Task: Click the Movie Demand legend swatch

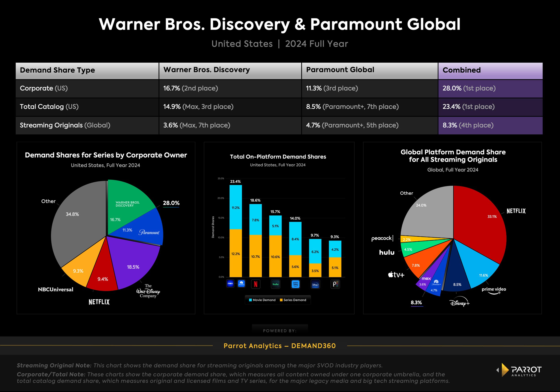Action: [x=250, y=300]
